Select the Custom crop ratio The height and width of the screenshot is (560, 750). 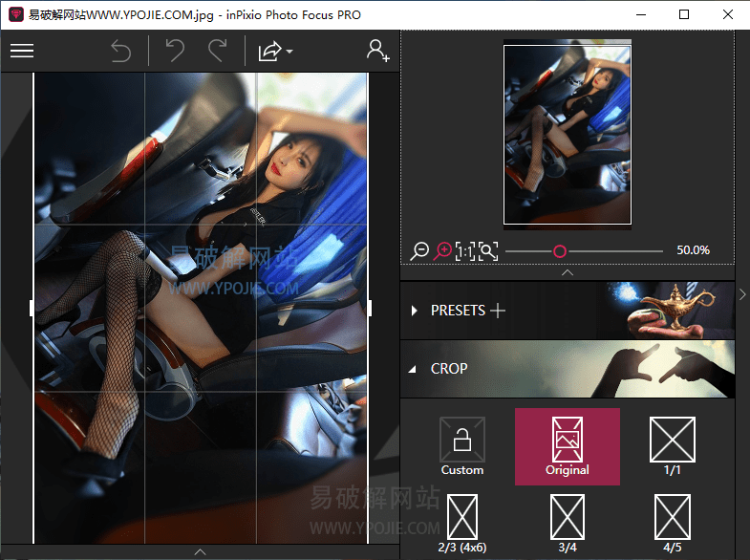click(462, 446)
